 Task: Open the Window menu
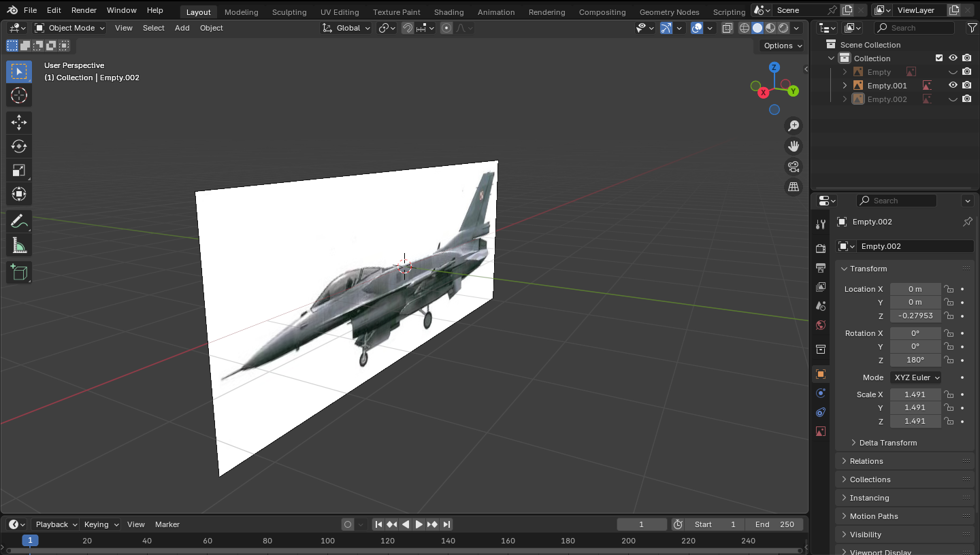coord(122,10)
